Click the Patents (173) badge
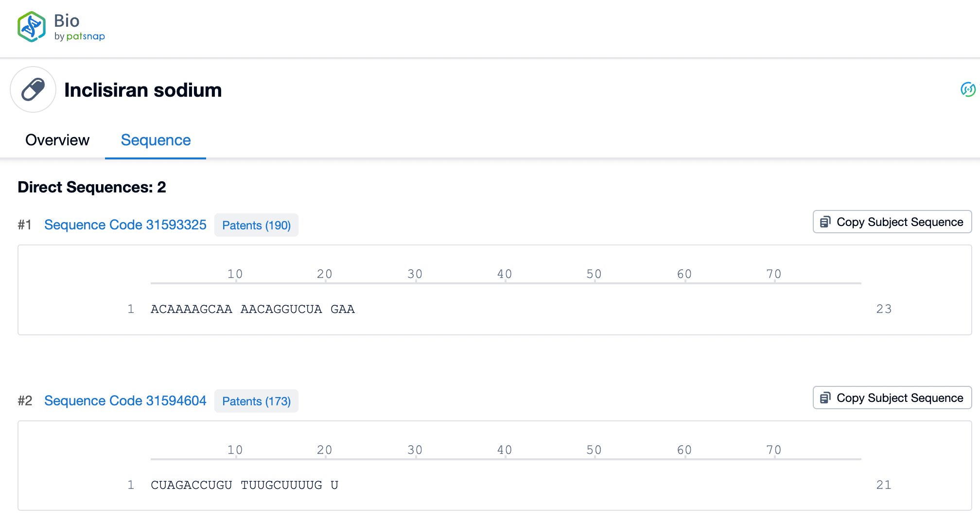This screenshot has height=520, width=980. coord(256,401)
